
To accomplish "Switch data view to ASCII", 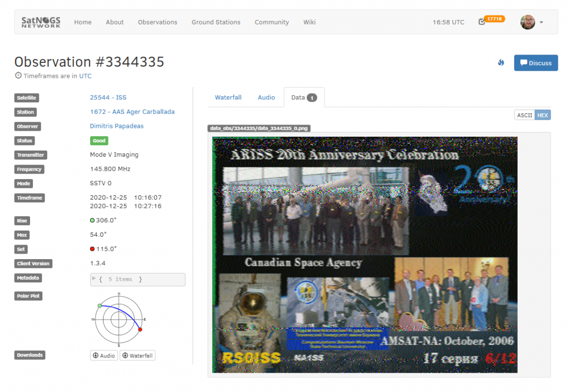I will click(x=524, y=115).
